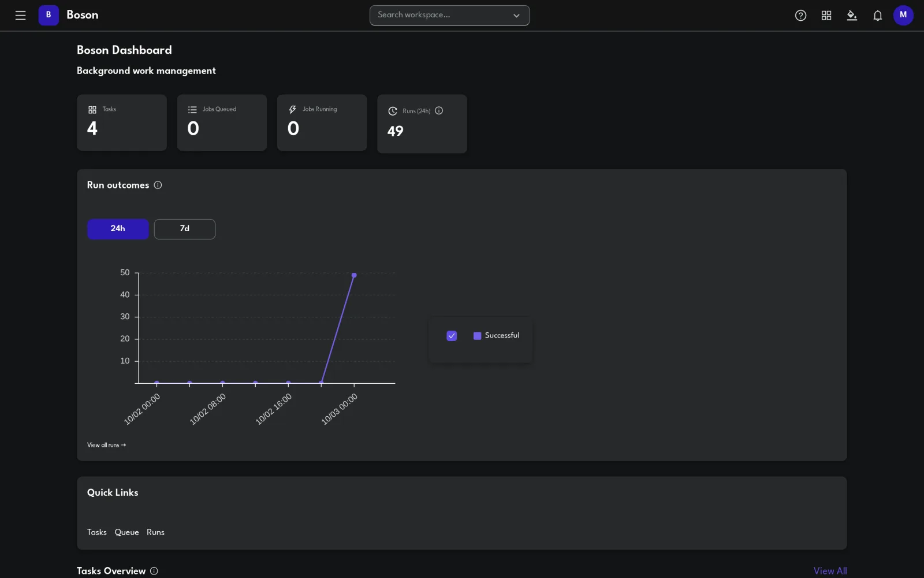Image resolution: width=924 pixels, height=578 pixels.
Task: Click the Successful legend label
Action: click(x=502, y=335)
